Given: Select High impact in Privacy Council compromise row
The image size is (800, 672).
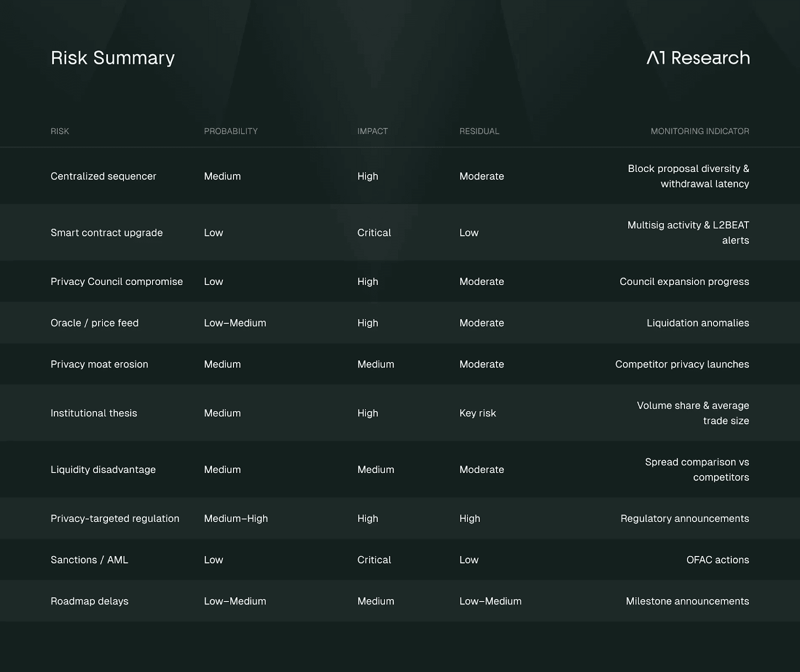Looking at the screenshot, I should (x=367, y=281).
